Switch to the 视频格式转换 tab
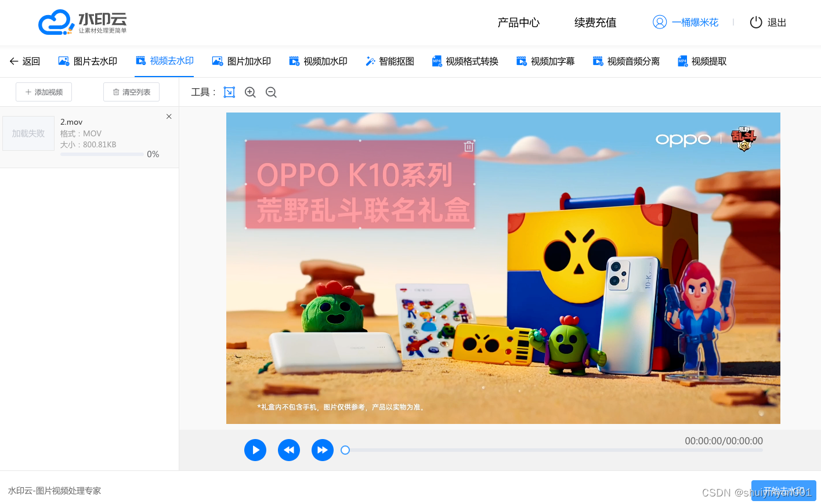 [x=465, y=61]
